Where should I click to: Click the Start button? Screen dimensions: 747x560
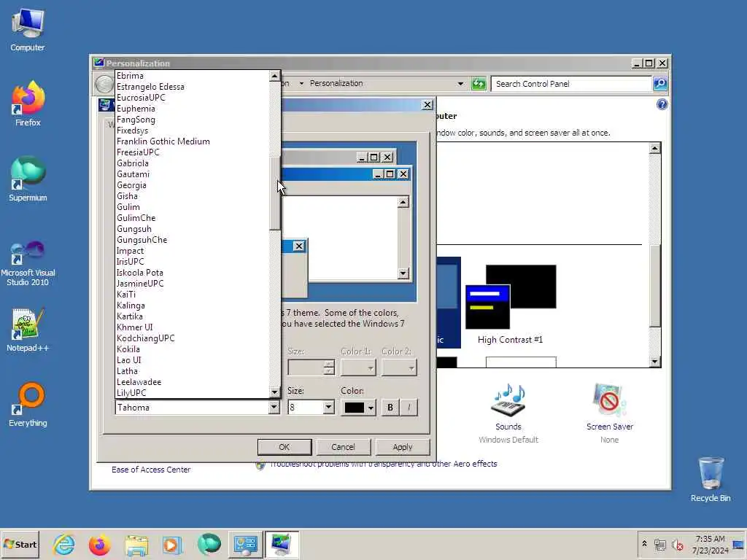(x=20, y=544)
